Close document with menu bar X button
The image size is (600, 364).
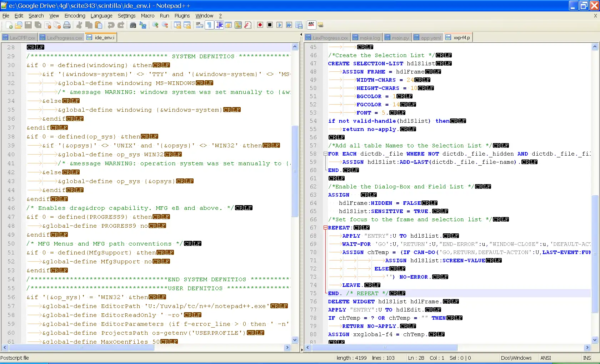pos(595,16)
